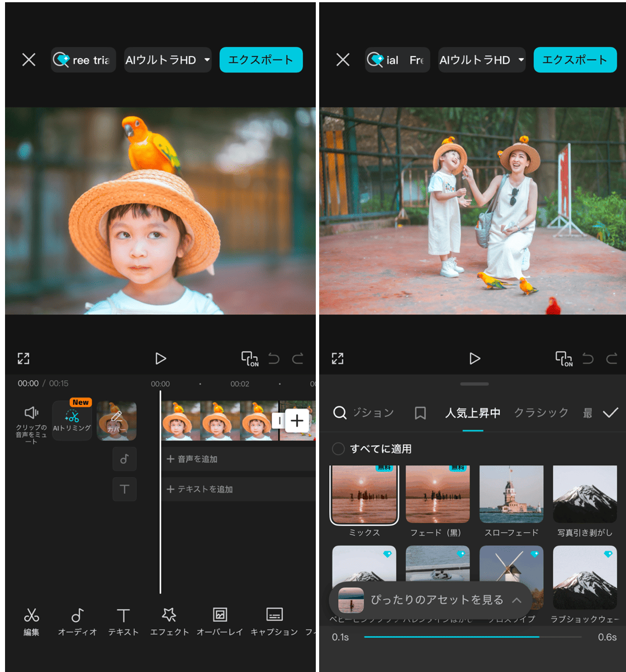Tap 音声を追加 to add audio

click(x=192, y=459)
